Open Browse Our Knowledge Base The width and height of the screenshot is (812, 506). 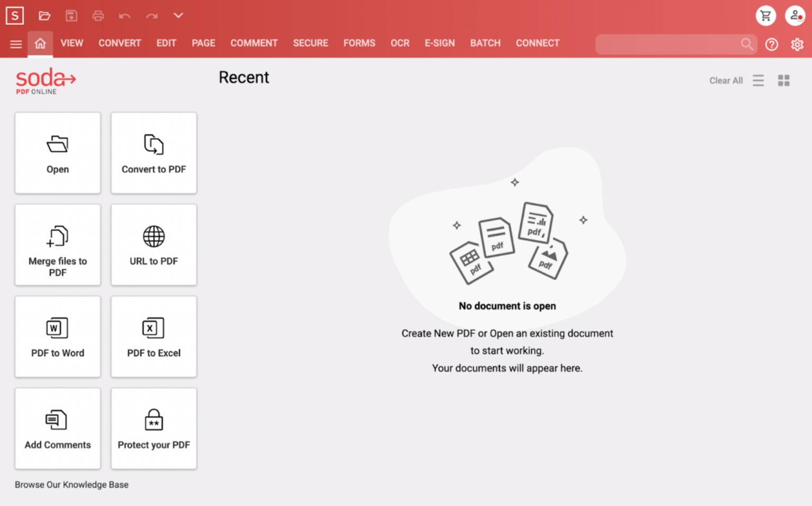coord(71,484)
